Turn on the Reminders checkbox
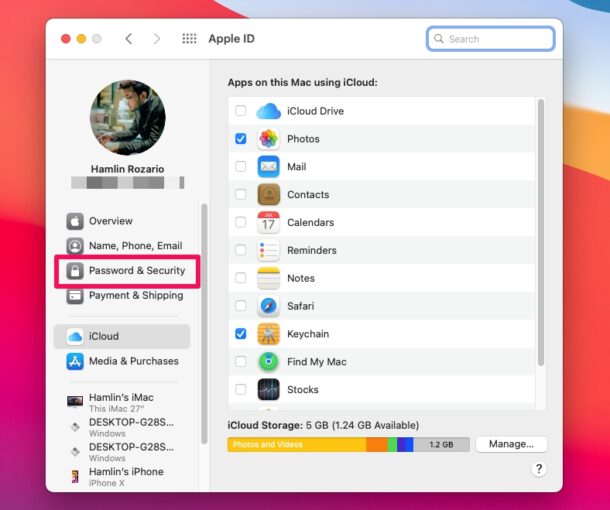This screenshot has width=610, height=510. tap(241, 250)
